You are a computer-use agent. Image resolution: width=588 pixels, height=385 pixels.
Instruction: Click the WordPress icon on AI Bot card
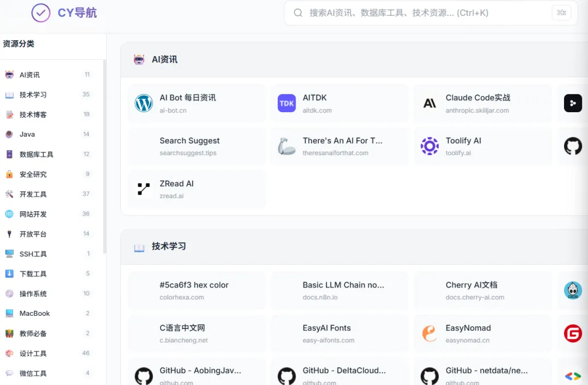coord(144,103)
